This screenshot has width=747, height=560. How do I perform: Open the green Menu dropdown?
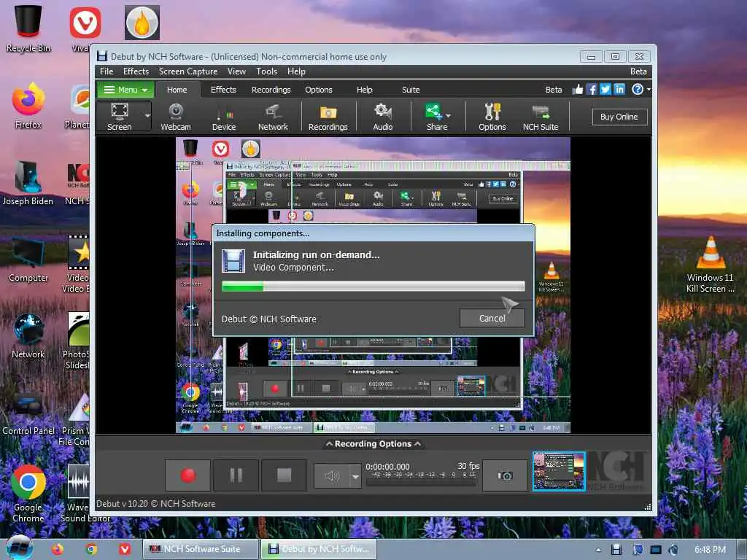pos(125,90)
